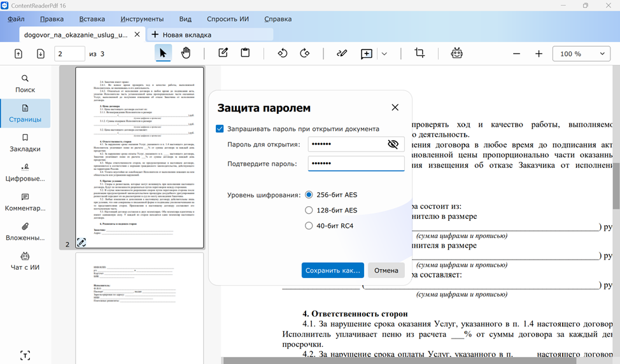Show password with the eye icon
Image resolution: width=620 pixels, height=364 pixels.
(x=393, y=144)
